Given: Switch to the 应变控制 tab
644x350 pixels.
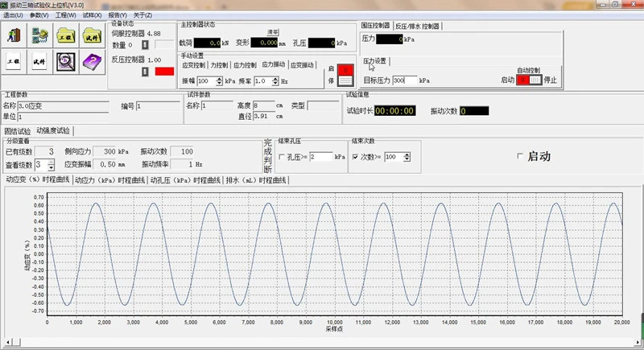Looking at the screenshot, I should click(193, 65).
